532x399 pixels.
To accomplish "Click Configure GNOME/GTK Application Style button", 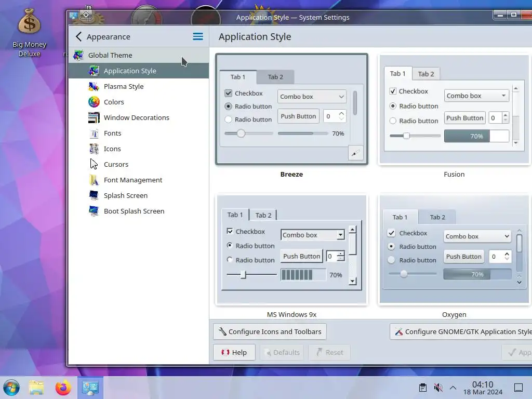I will pos(461,331).
